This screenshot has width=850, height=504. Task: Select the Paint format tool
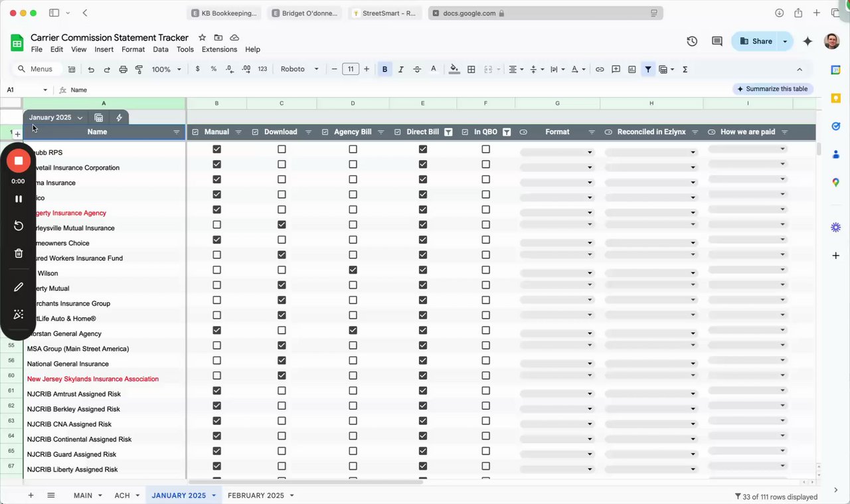click(139, 69)
